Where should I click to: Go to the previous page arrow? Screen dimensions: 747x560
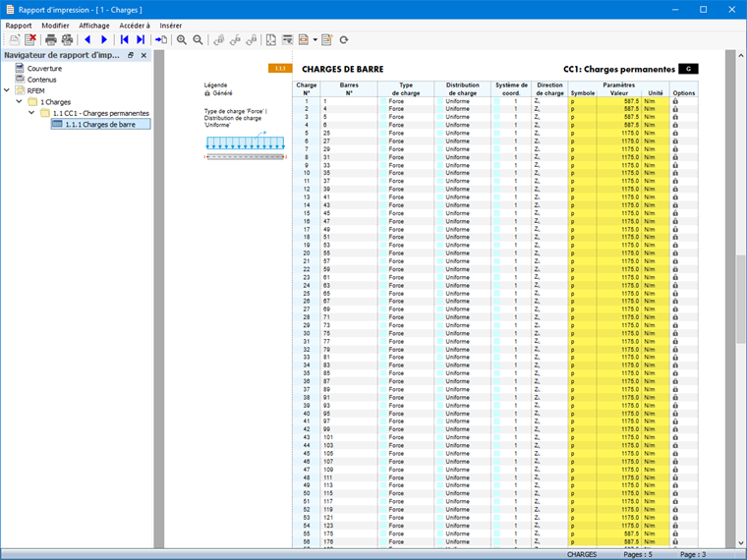click(87, 39)
